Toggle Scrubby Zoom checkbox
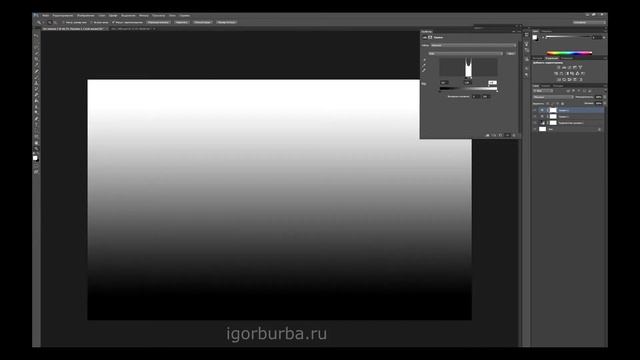 [113, 22]
